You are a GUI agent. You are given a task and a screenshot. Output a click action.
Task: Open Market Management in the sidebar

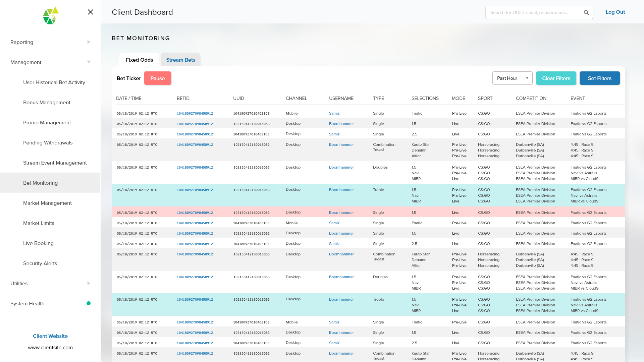[47, 203]
